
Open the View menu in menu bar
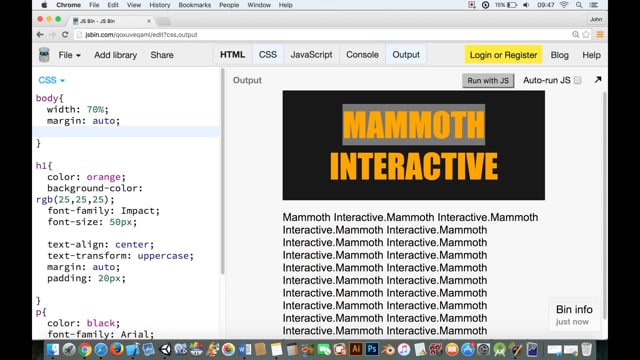[133, 5]
